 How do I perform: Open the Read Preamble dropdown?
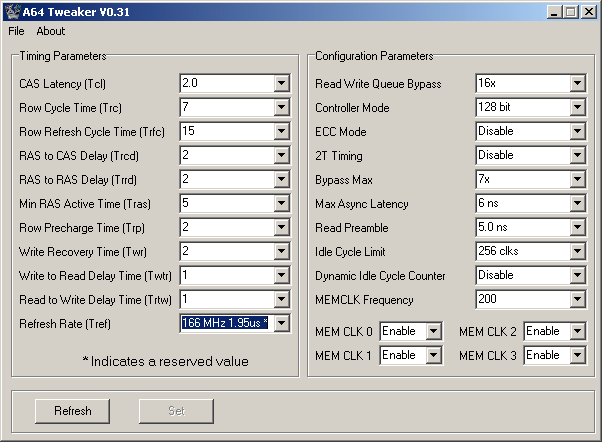tap(577, 228)
